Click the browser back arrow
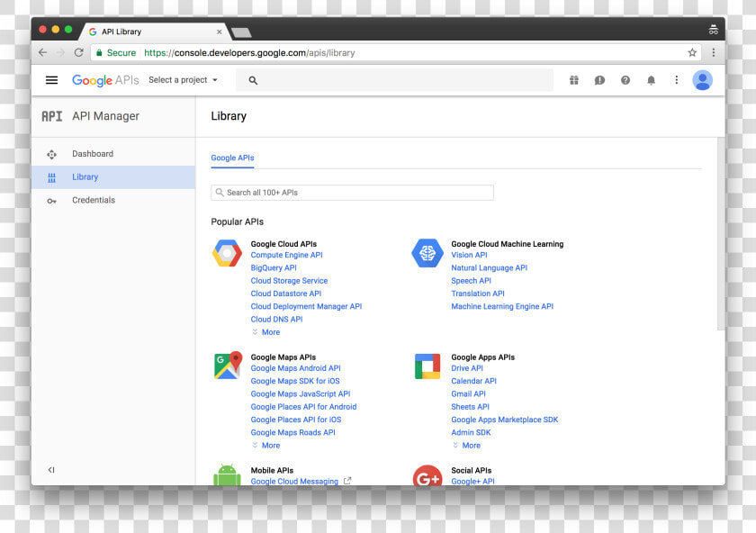Screen dimensions: 756x533 tap(43, 52)
